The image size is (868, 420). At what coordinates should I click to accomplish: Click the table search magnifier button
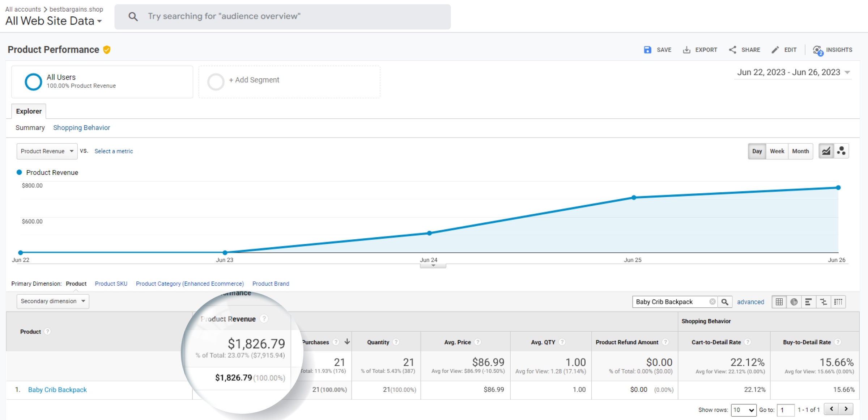(x=725, y=302)
